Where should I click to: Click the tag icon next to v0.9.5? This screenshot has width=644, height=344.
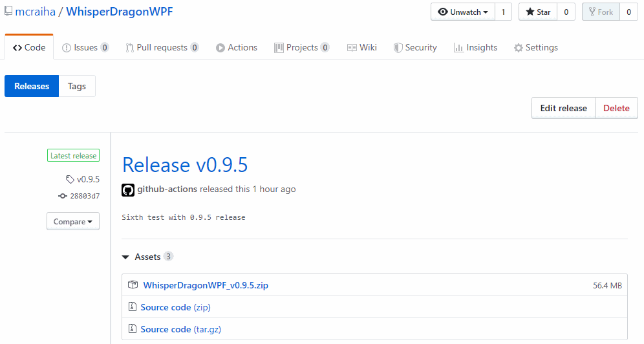(70, 179)
